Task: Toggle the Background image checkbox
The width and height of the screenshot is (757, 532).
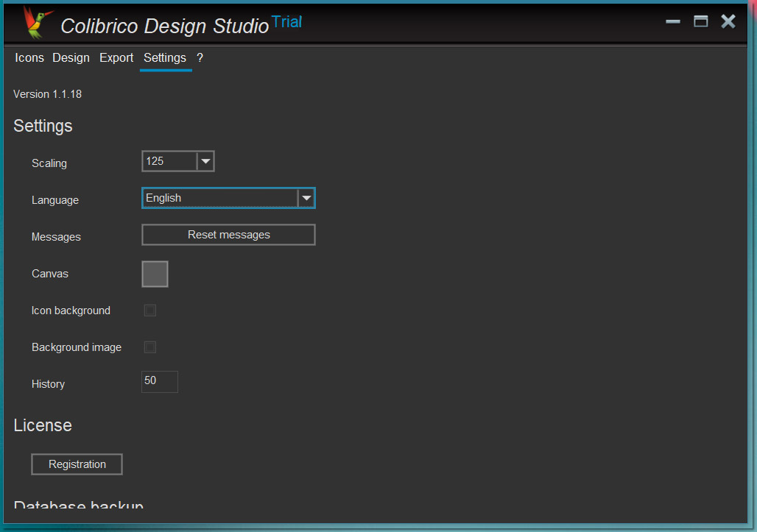Action: point(150,347)
